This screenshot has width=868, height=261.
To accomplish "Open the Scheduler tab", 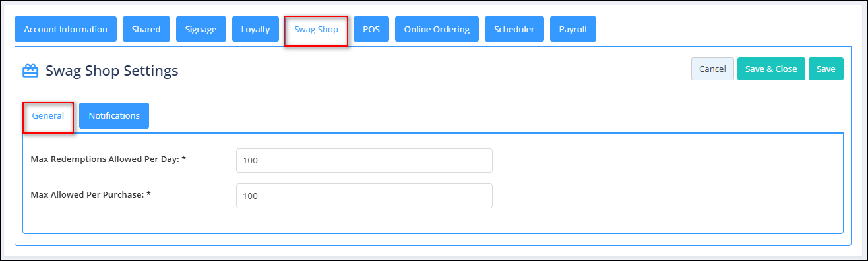I will coord(514,29).
